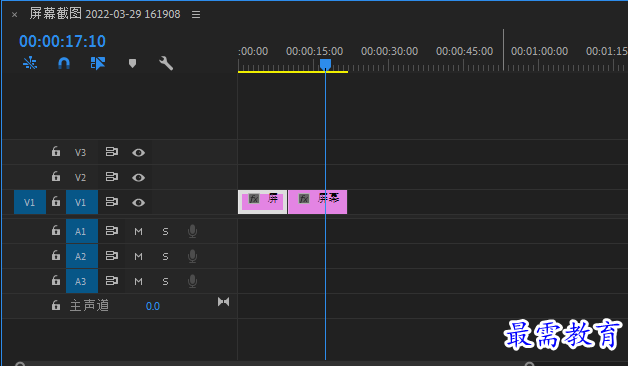The image size is (628, 366).
Task: Enable voice-over record on track A3
Action: (x=192, y=281)
